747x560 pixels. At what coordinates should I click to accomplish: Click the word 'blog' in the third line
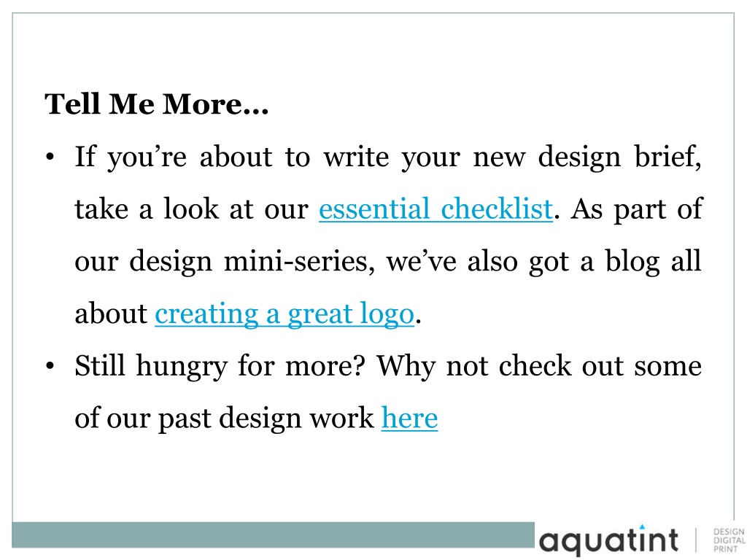632,262
